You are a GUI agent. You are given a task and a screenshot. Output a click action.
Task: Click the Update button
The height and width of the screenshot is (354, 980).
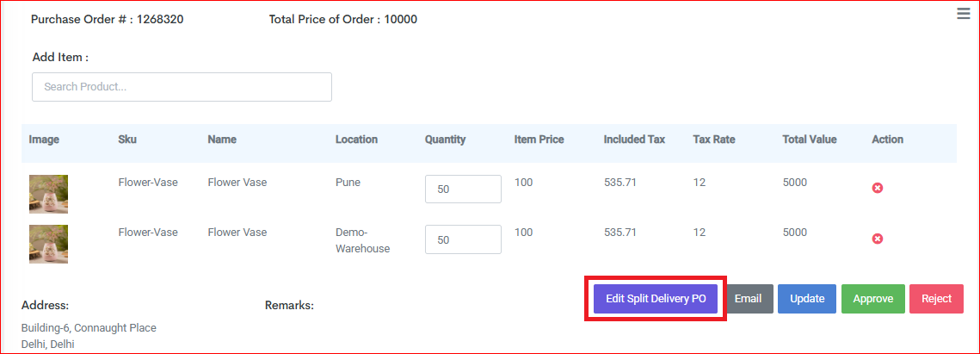pos(807,299)
